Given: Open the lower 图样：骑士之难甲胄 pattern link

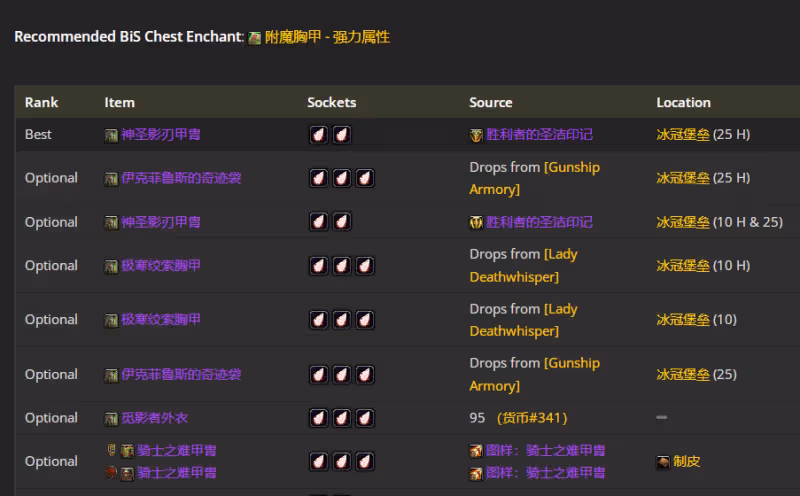Looking at the screenshot, I should coord(545,473).
